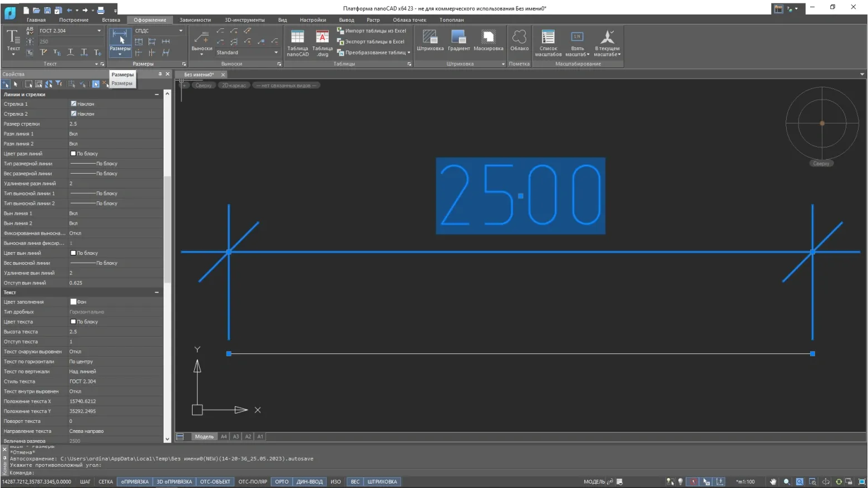Switch to the A4 layout tab
The height and width of the screenshot is (488, 868).
point(224,437)
